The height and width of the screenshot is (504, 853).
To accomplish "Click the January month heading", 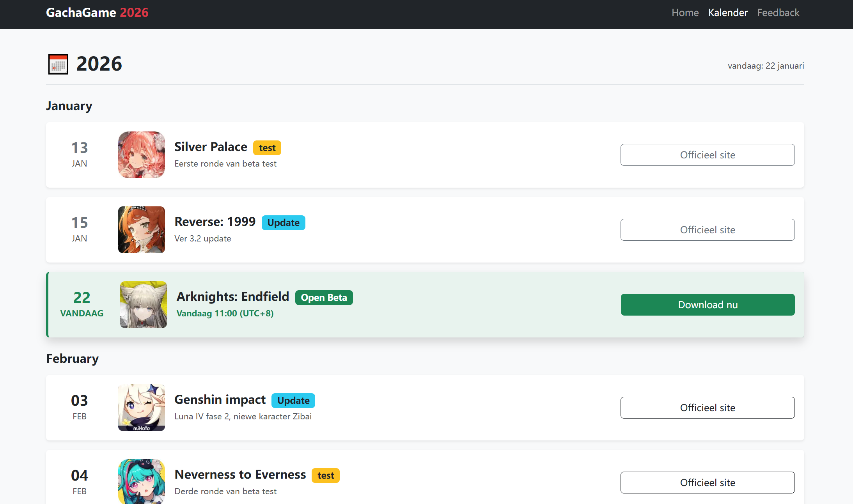I will pos(69,106).
